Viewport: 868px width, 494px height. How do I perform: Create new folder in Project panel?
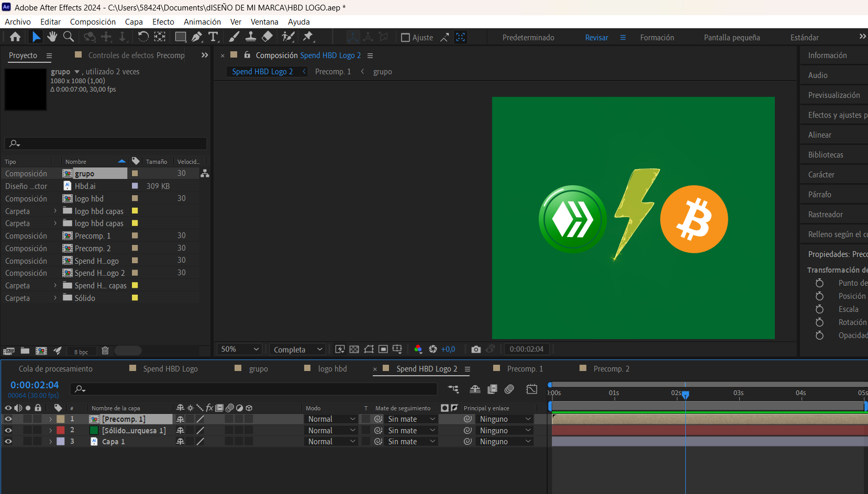25,351
